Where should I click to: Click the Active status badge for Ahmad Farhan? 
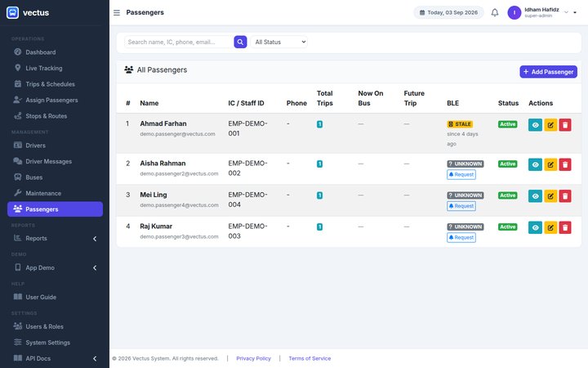(508, 124)
